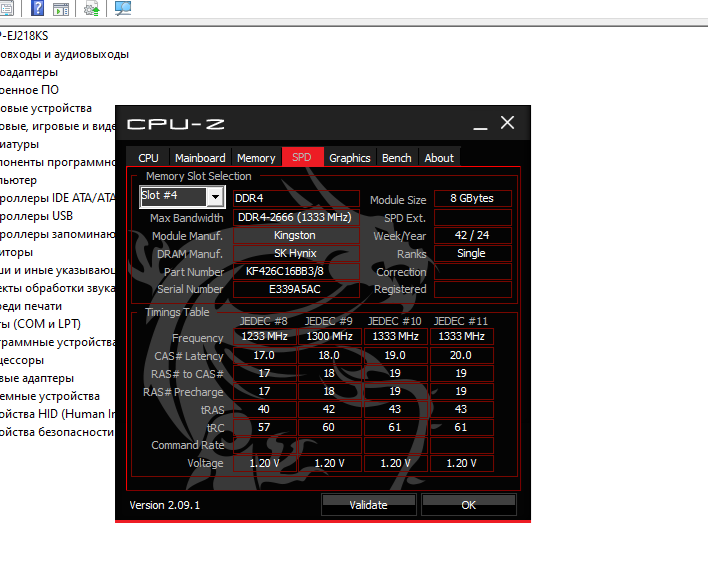Select the Single ranks value
This screenshot has width=708, height=577.
tap(473, 253)
